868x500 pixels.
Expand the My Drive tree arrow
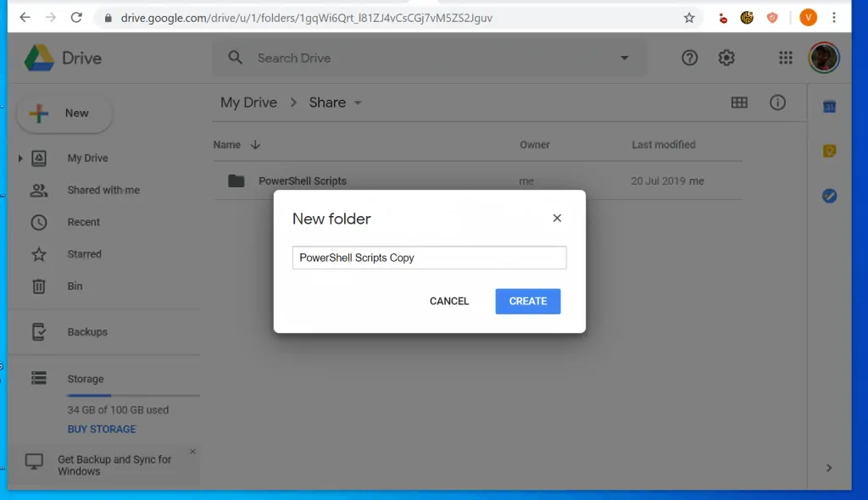tap(20, 158)
